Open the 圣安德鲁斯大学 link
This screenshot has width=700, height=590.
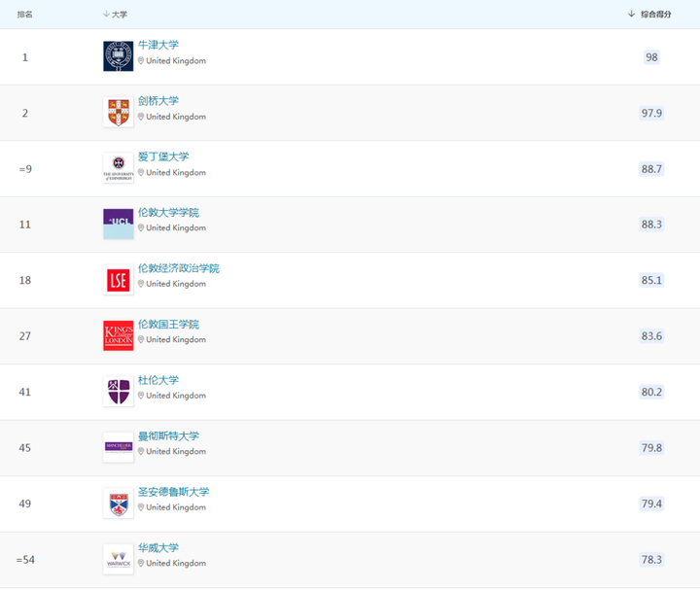click(174, 492)
